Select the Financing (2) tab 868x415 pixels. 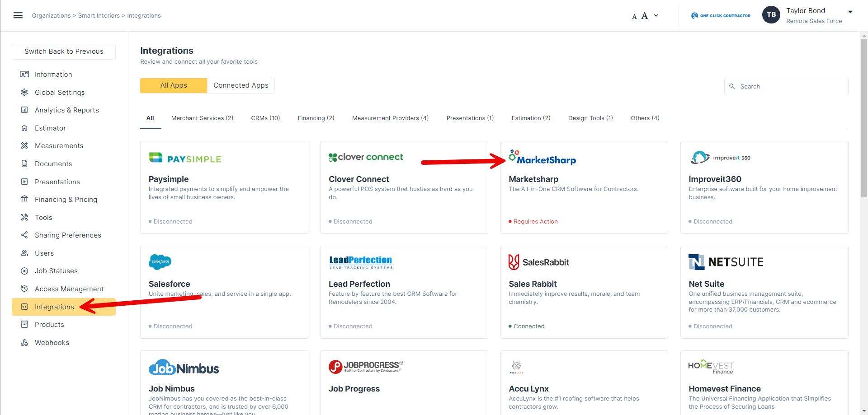click(316, 118)
